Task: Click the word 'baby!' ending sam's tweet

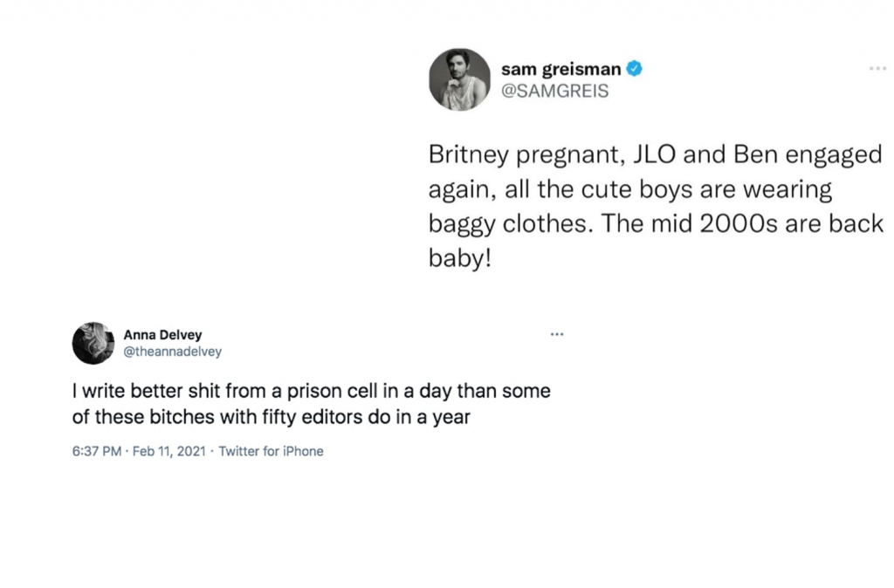Action: point(459,258)
